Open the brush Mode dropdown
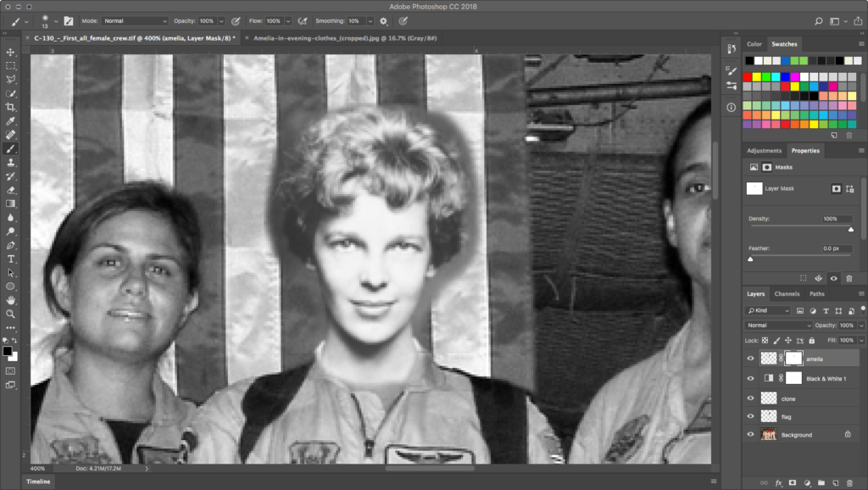 [x=136, y=20]
